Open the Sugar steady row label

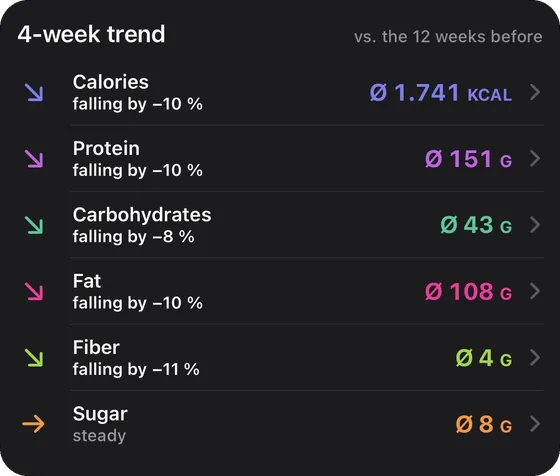pyautogui.click(x=100, y=424)
